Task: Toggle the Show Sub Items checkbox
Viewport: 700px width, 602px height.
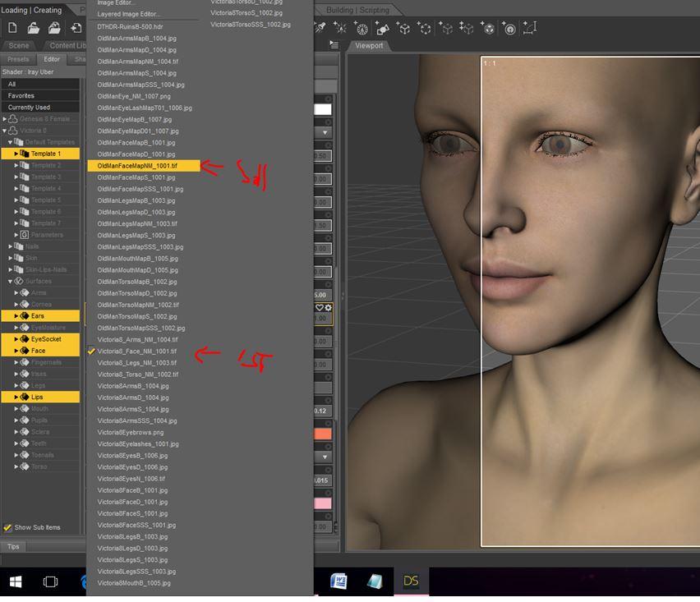Action: (x=8, y=527)
